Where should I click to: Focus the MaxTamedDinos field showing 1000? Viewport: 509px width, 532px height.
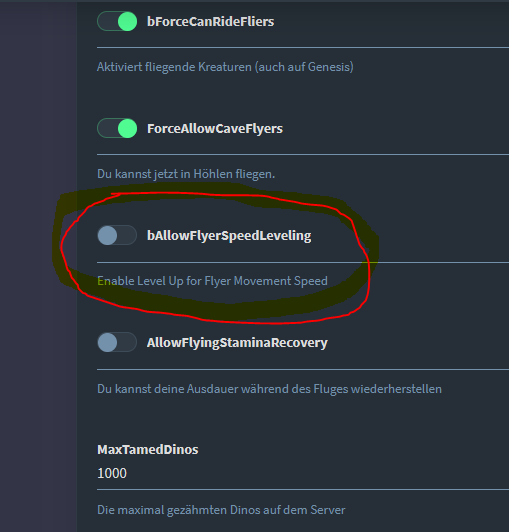coord(303,473)
